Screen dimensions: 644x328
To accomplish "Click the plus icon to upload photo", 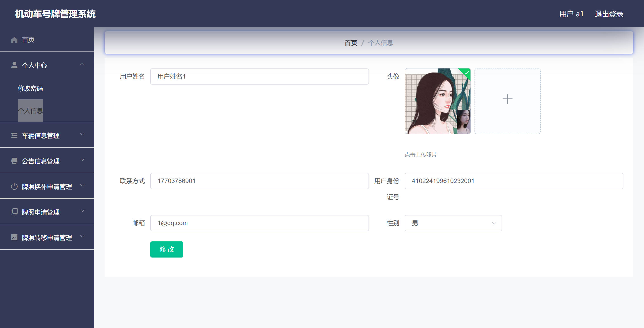I will coord(507,99).
